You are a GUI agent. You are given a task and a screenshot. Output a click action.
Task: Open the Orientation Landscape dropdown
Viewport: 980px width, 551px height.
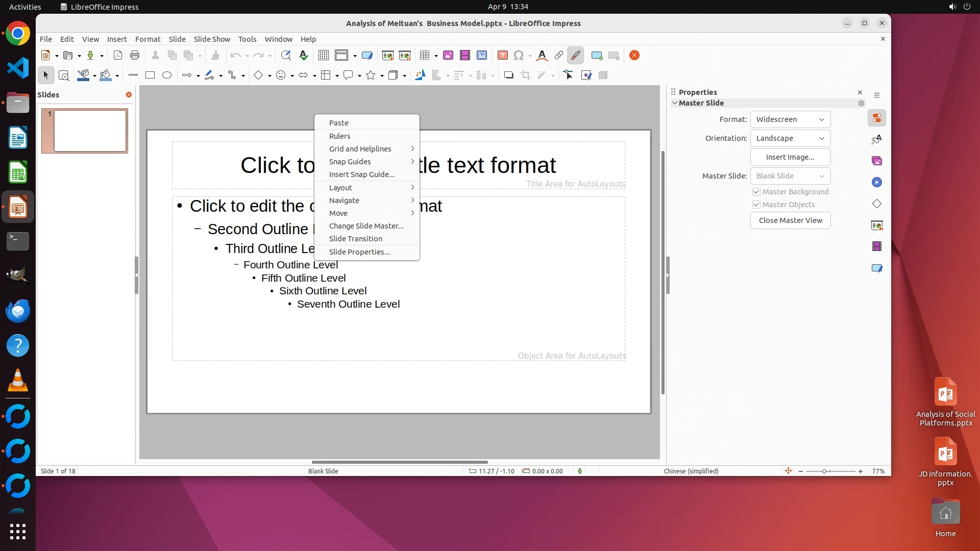coord(790,138)
